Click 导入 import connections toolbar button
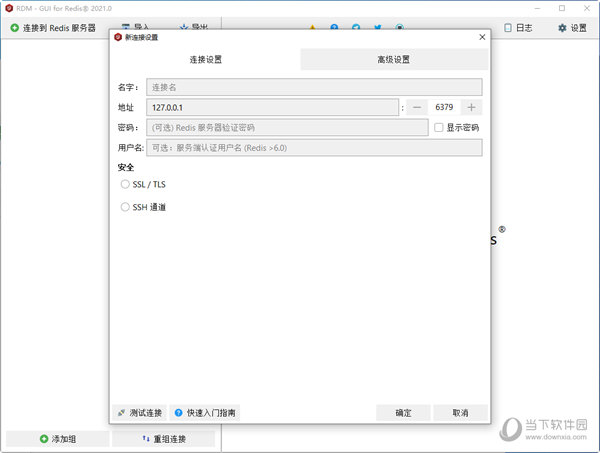 point(135,27)
